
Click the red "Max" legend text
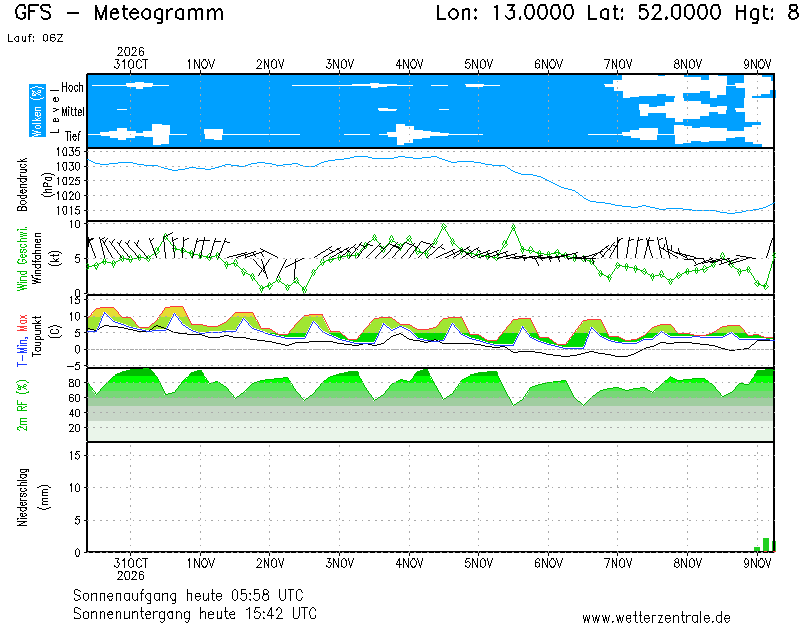click(x=22, y=323)
